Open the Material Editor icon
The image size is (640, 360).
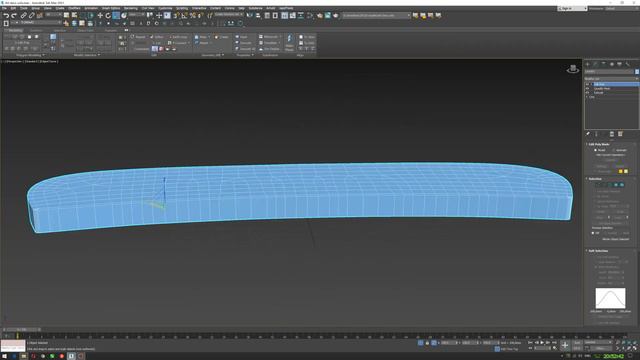click(310, 16)
